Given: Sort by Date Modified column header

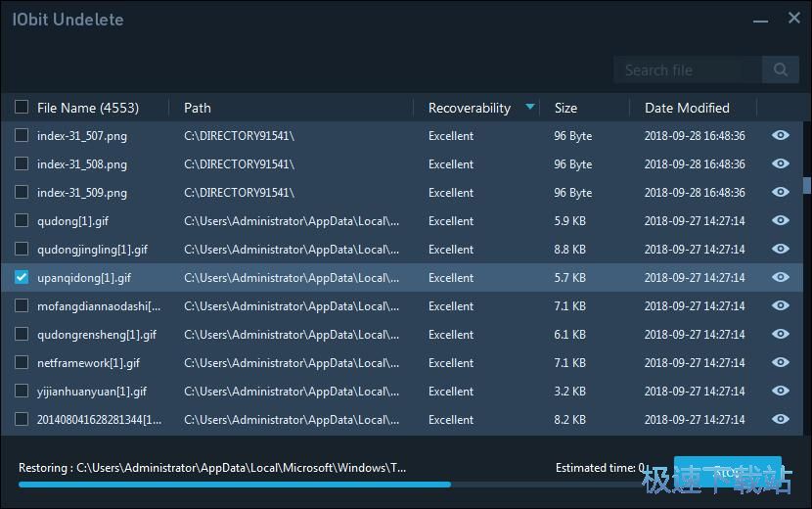Looking at the screenshot, I should (687, 108).
